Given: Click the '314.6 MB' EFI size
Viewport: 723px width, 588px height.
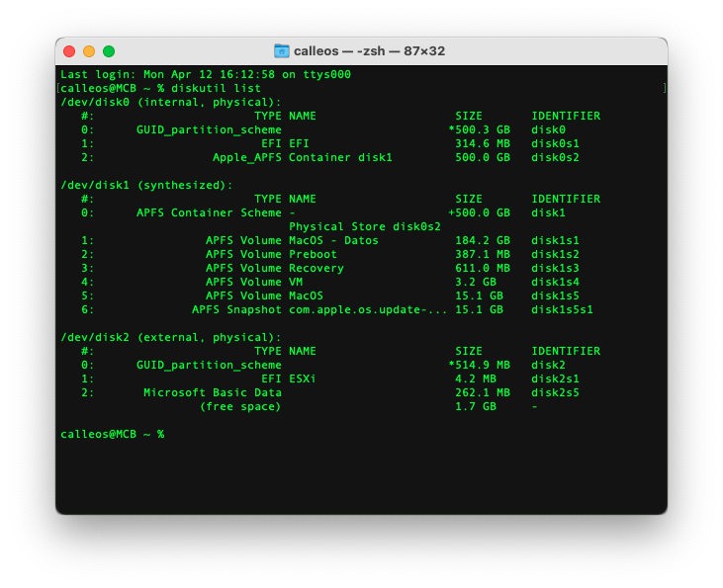Looking at the screenshot, I should tap(483, 143).
